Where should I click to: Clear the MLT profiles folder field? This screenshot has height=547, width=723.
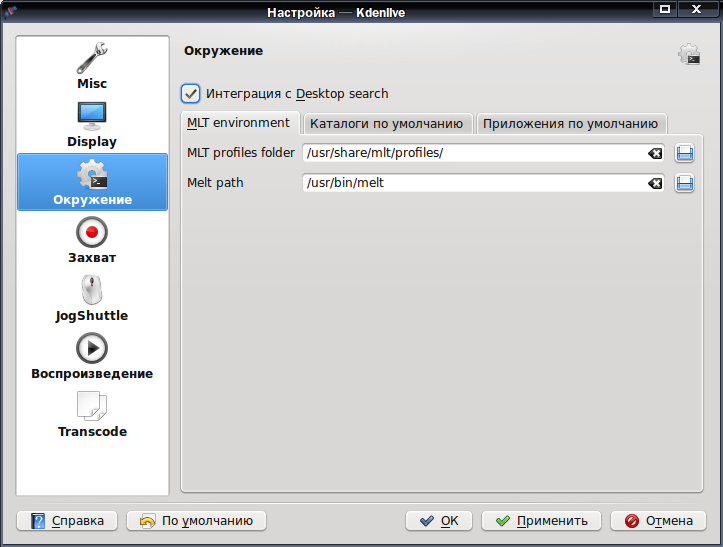[655, 154]
